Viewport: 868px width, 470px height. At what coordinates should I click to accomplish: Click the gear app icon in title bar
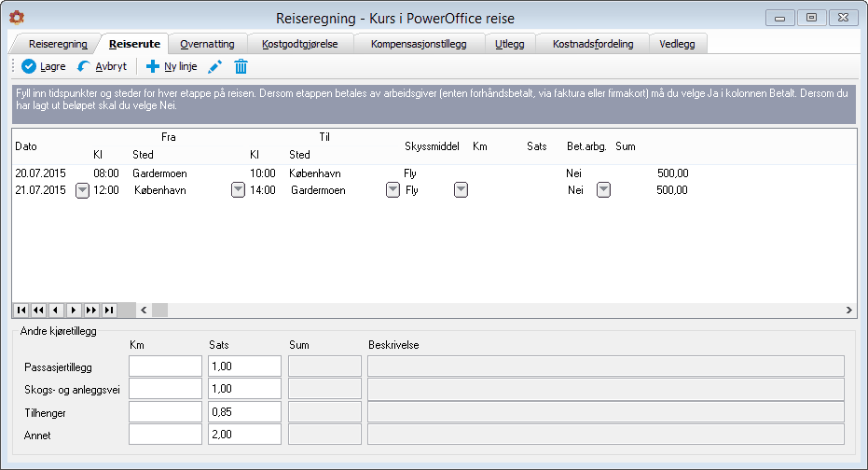click(x=17, y=18)
